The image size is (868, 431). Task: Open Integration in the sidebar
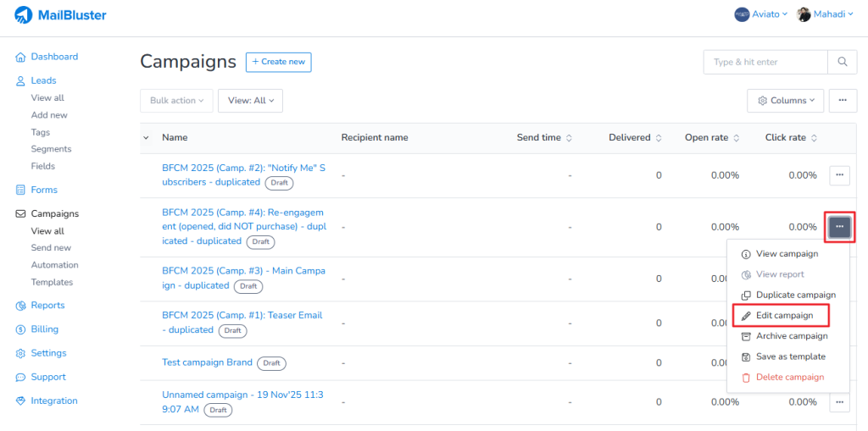pyautogui.click(x=53, y=401)
